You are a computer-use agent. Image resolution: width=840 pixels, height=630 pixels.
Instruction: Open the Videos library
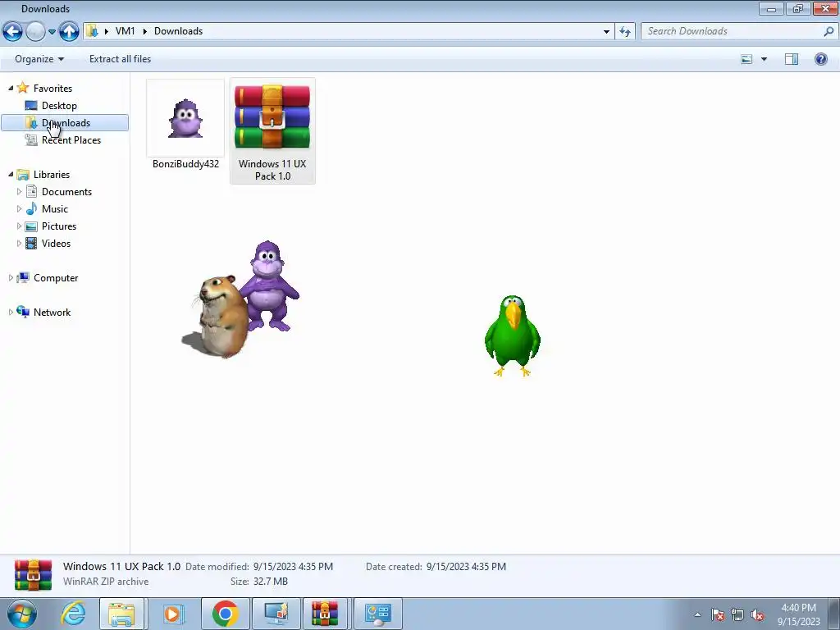pos(56,243)
